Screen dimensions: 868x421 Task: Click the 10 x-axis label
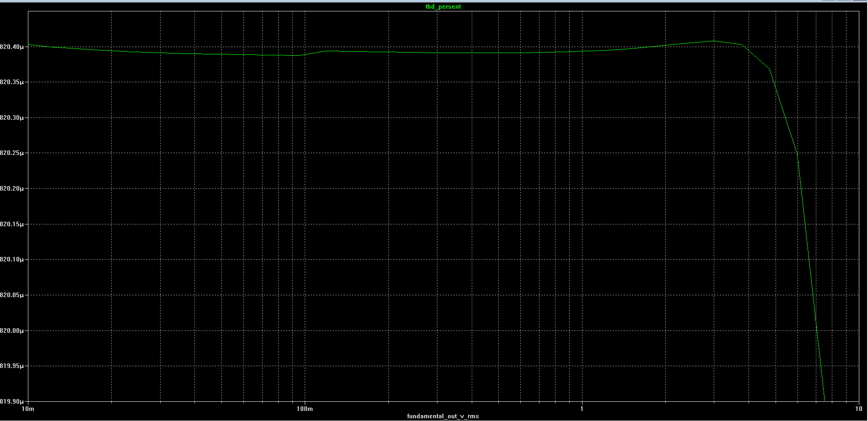[x=859, y=409]
